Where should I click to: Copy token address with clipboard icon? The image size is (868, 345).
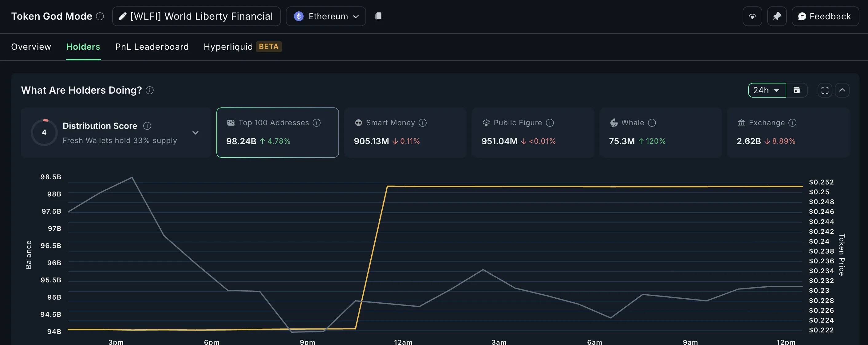[x=378, y=16]
